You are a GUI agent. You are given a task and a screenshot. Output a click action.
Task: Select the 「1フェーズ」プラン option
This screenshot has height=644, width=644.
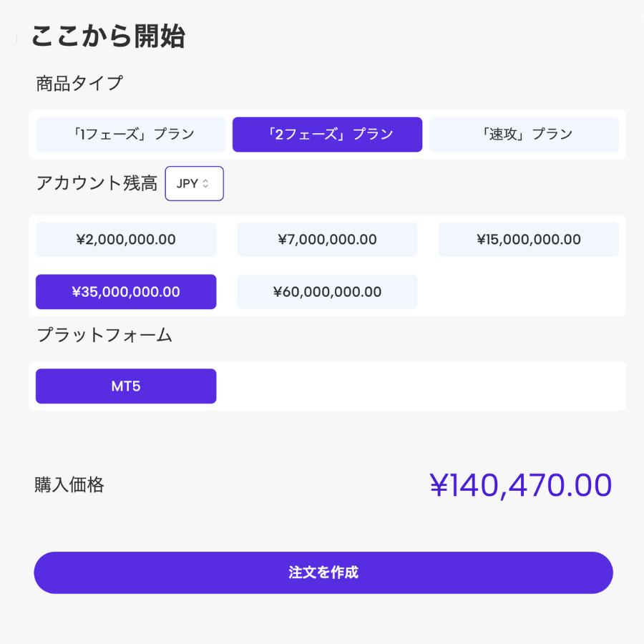tap(130, 135)
